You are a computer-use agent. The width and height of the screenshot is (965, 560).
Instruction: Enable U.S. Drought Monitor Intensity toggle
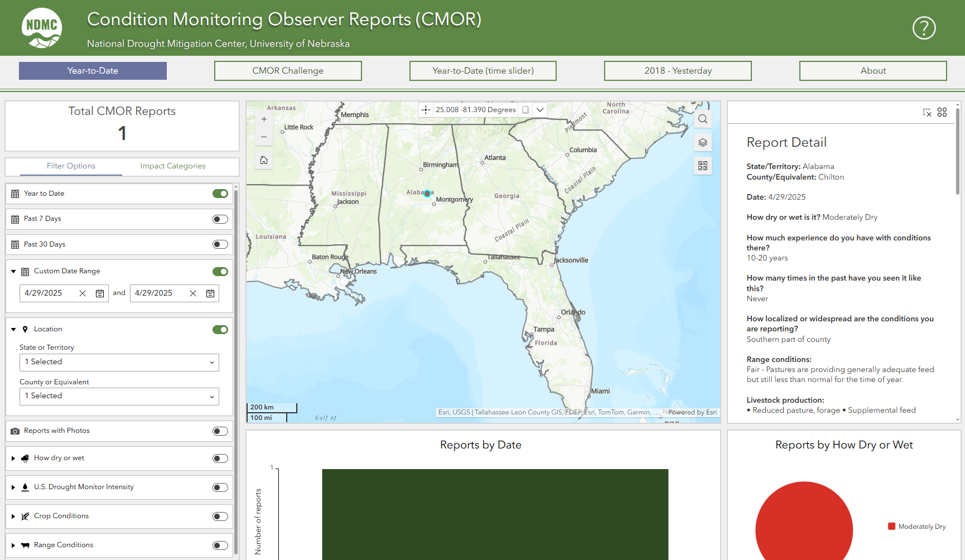[x=220, y=487]
